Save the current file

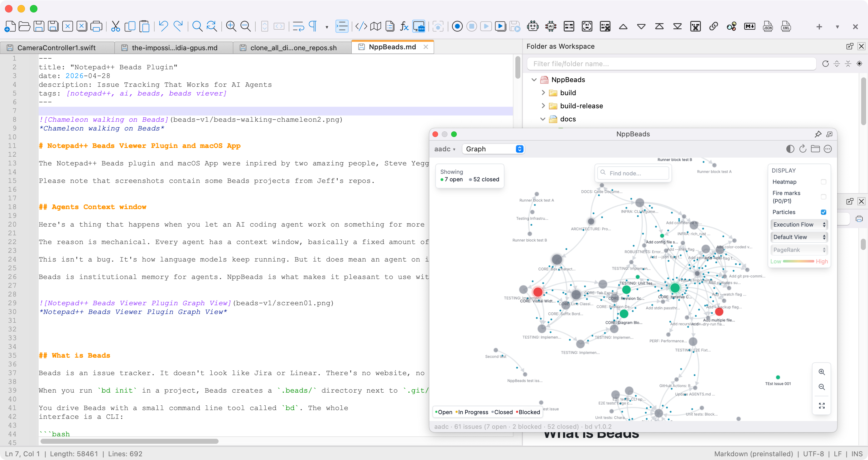[39, 26]
